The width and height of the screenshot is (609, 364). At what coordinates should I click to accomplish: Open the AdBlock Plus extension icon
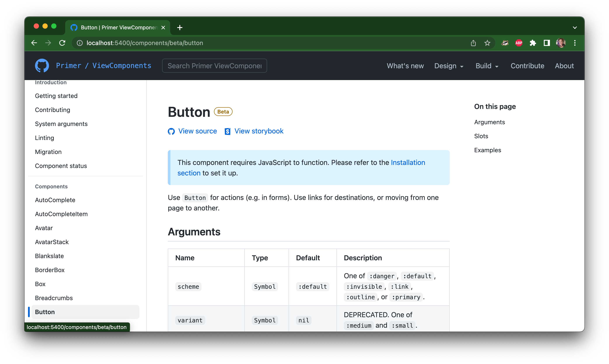pos(518,43)
